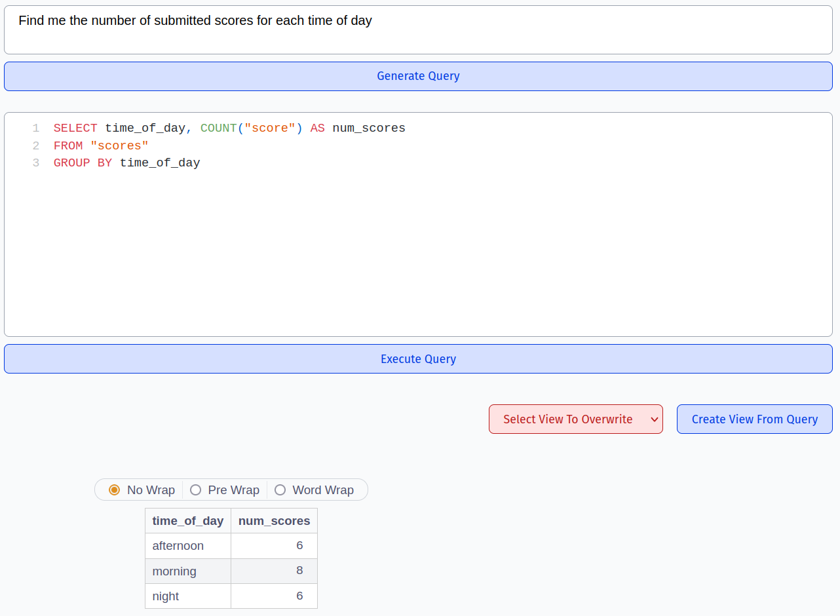Place cursor on the SELECT keyword

75,128
